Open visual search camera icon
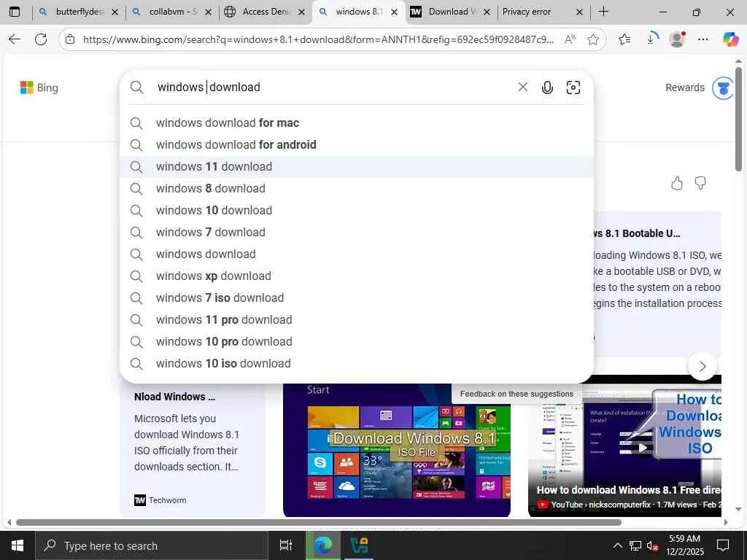Screen dimensions: 747x560 point(573,87)
